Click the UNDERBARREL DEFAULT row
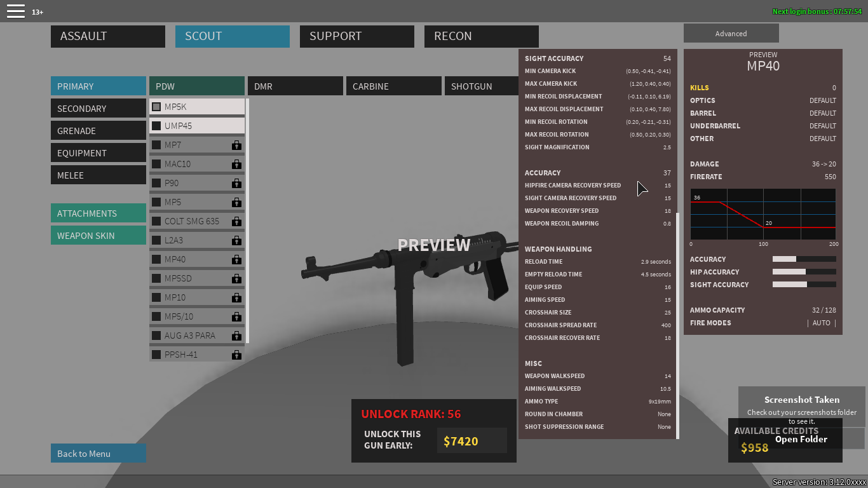Viewport: 868px width, 488px height. [x=763, y=126]
